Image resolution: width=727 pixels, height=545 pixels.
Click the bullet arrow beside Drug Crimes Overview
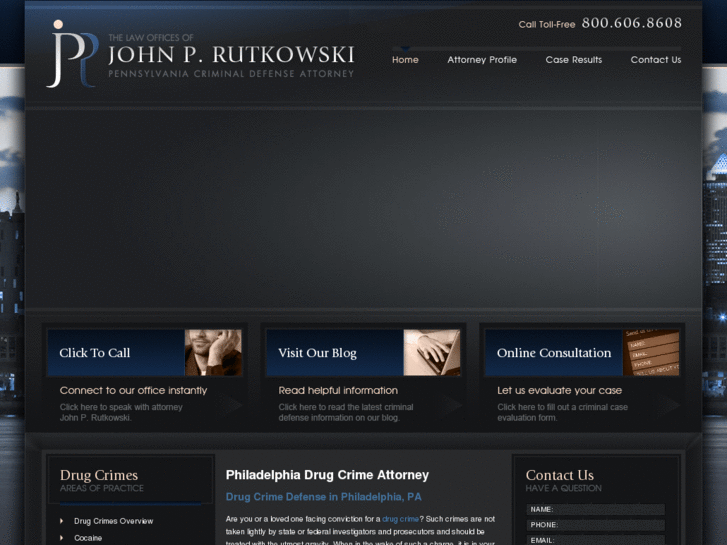tap(61, 521)
